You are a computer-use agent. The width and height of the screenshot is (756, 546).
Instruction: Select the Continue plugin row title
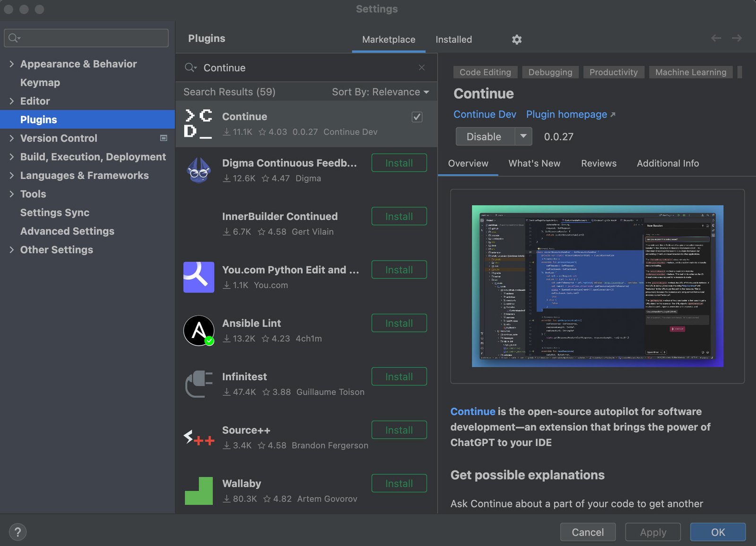pos(245,116)
